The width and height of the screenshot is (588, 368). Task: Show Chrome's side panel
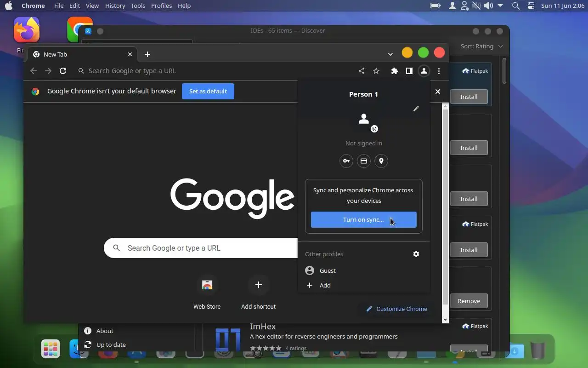(x=409, y=71)
